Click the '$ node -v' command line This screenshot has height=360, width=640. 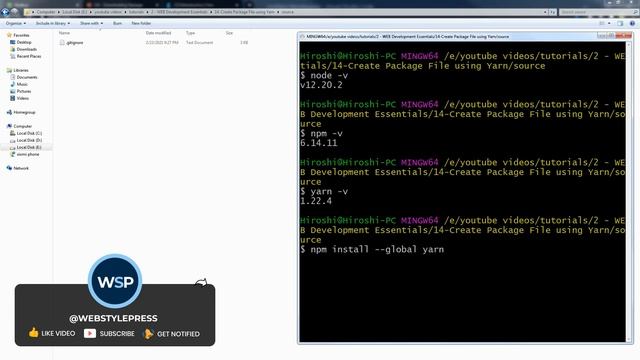click(324, 75)
